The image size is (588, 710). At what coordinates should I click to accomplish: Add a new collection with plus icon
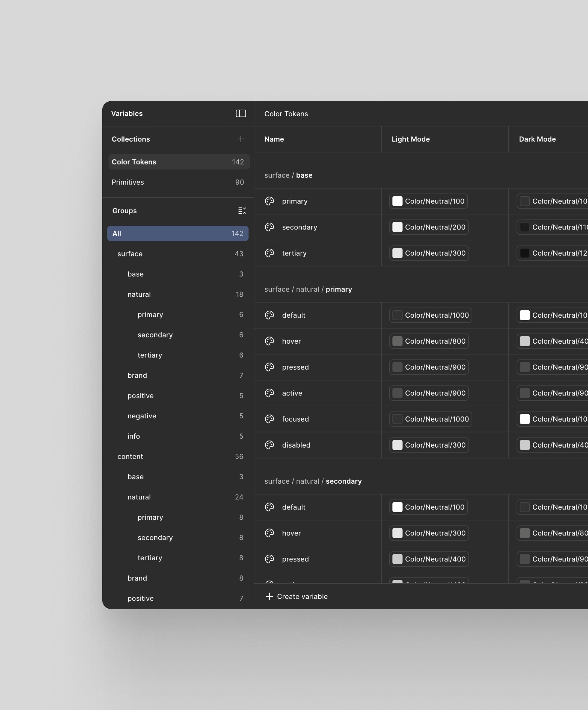click(x=241, y=139)
